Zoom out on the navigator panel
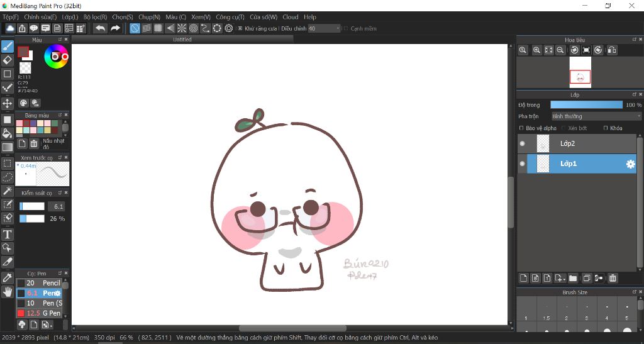This screenshot has height=344, width=644. pyautogui.click(x=560, y=50)
